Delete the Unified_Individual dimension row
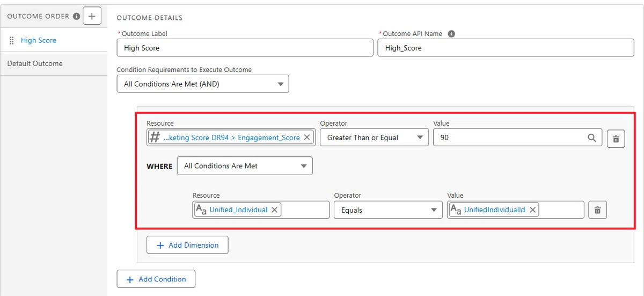Screen dimensions: 644x296 (x=598, y=210)
